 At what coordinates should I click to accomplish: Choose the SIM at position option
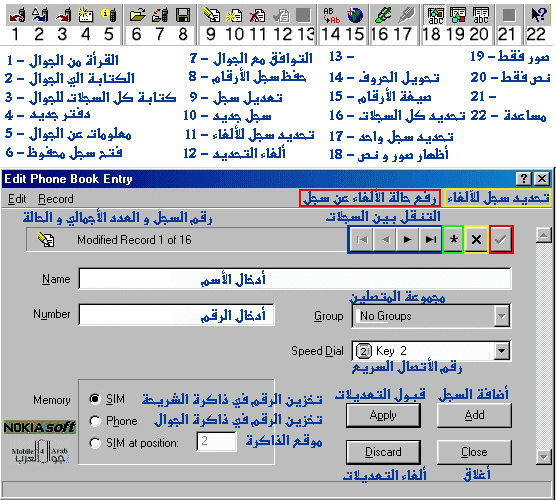click(95, 443)
